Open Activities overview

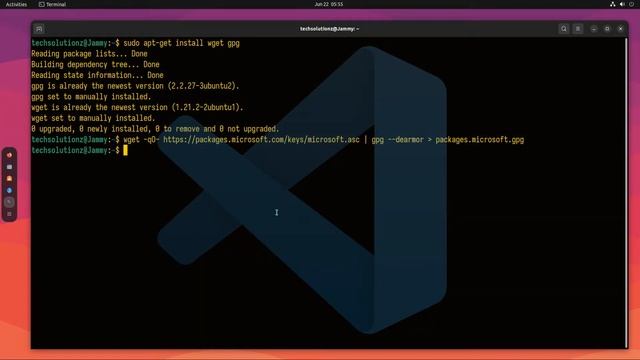coord(16,4)
